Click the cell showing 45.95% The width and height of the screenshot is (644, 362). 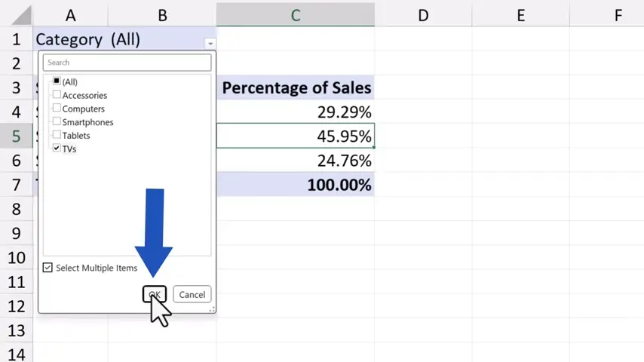point(295,137)
